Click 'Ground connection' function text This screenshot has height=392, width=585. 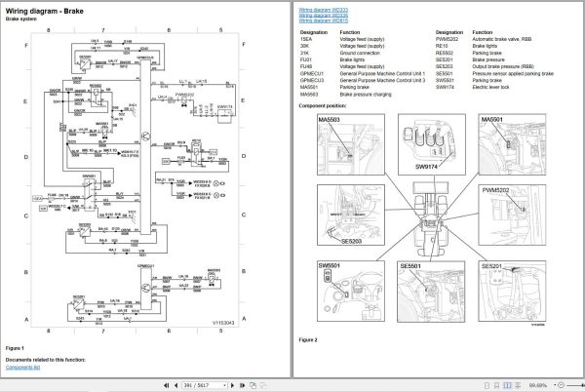360,53
